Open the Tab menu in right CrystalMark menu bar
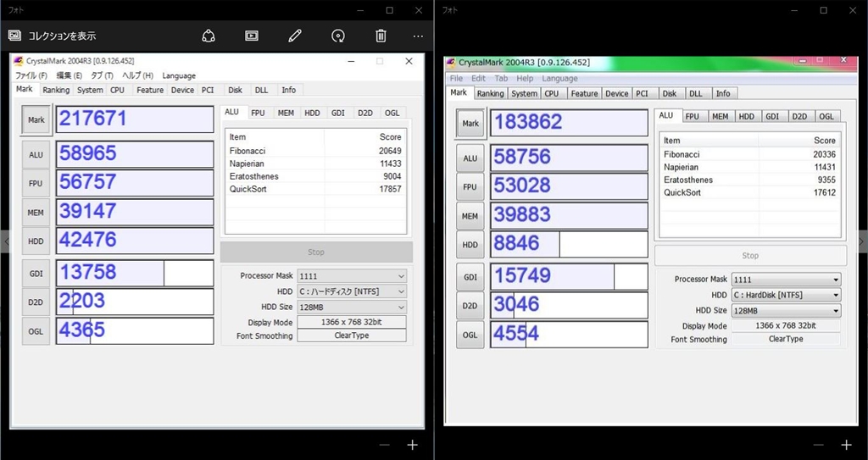Screen dimensions: 868x460 (x=501, y=79)
